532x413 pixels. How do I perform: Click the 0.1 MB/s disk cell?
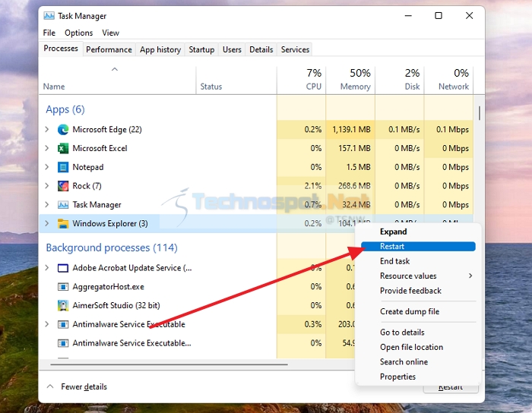click(x=399, y=129)
